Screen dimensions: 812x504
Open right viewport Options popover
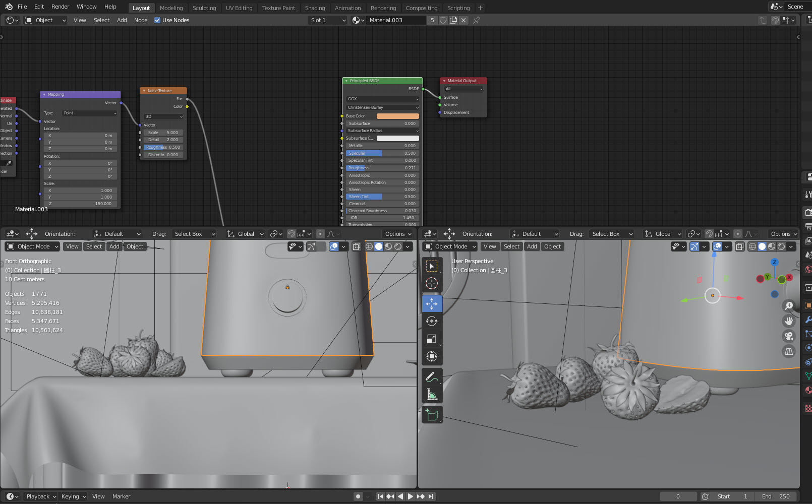tap(783, 234)
